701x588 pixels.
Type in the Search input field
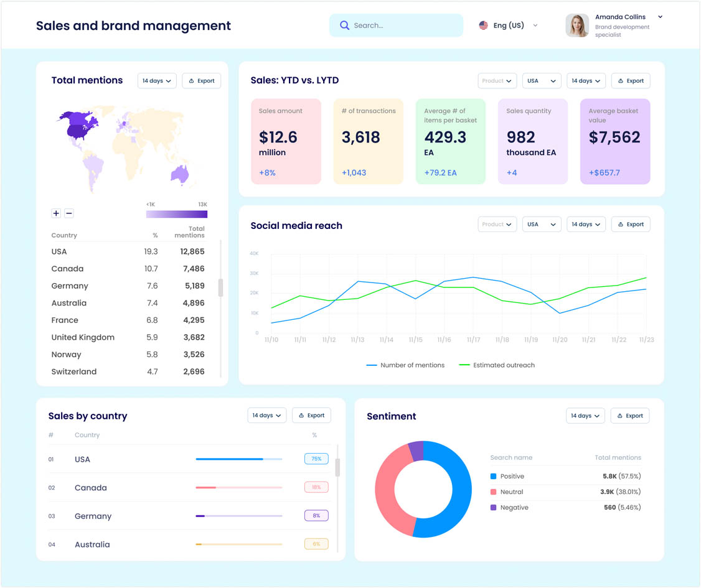[x=405, y=26]
